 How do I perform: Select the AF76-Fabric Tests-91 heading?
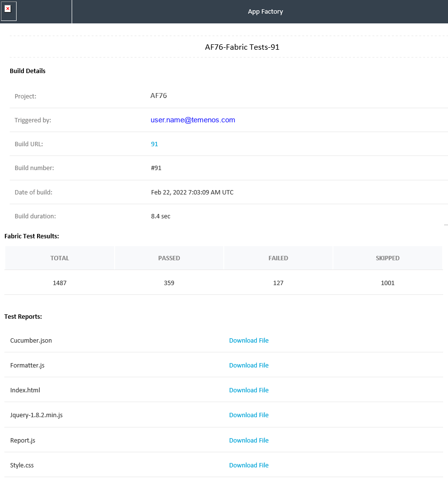point(242,47)
